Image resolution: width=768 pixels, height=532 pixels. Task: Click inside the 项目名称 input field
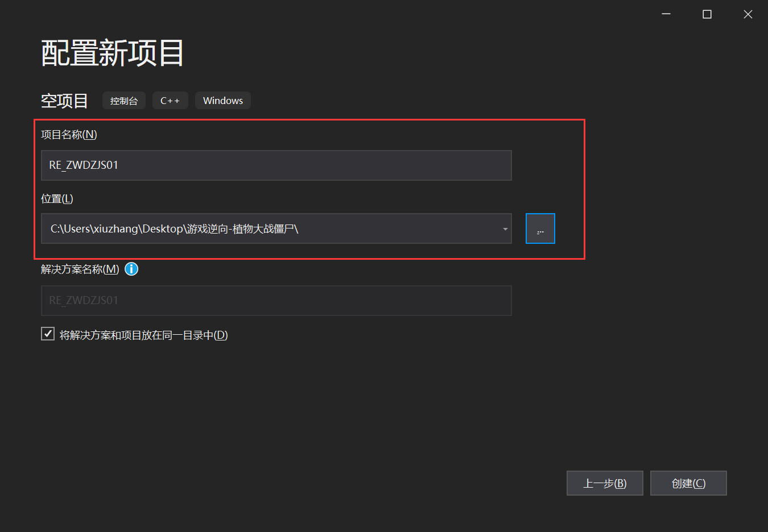pyautogui.click(x=276, y=165)
